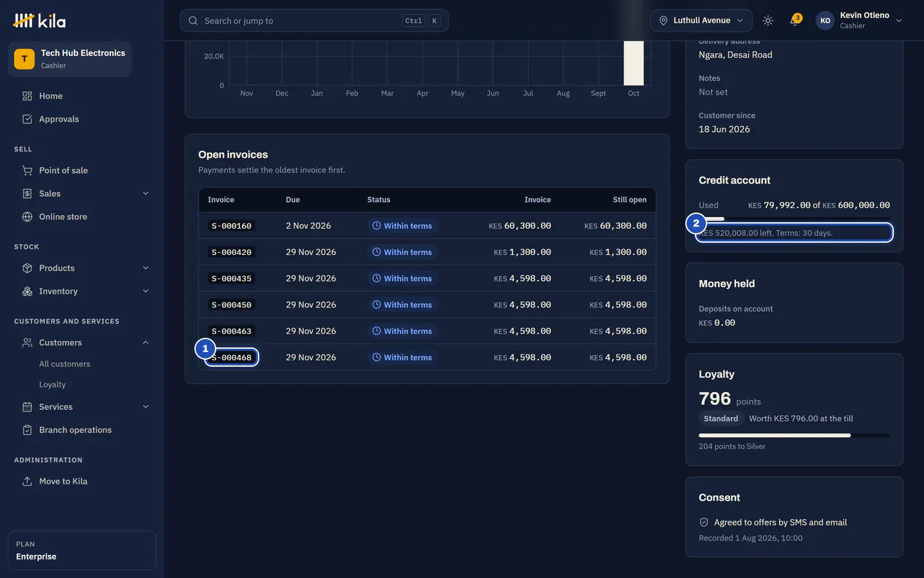Click the Home dashboard icon
Image resolution: width=924 pixels, height=578 pixels.
tap(27, 96)
